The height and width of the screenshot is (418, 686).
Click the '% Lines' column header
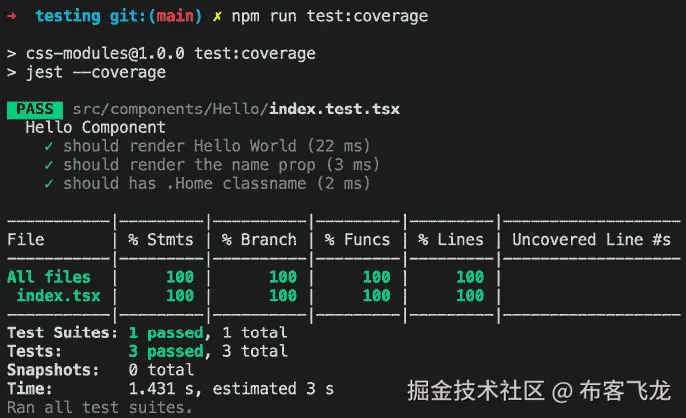pos(451,239)
